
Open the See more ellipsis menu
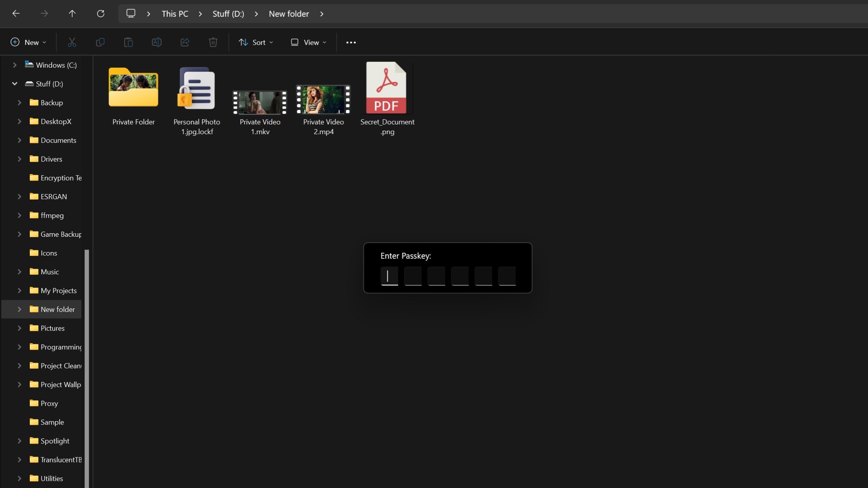351,42
